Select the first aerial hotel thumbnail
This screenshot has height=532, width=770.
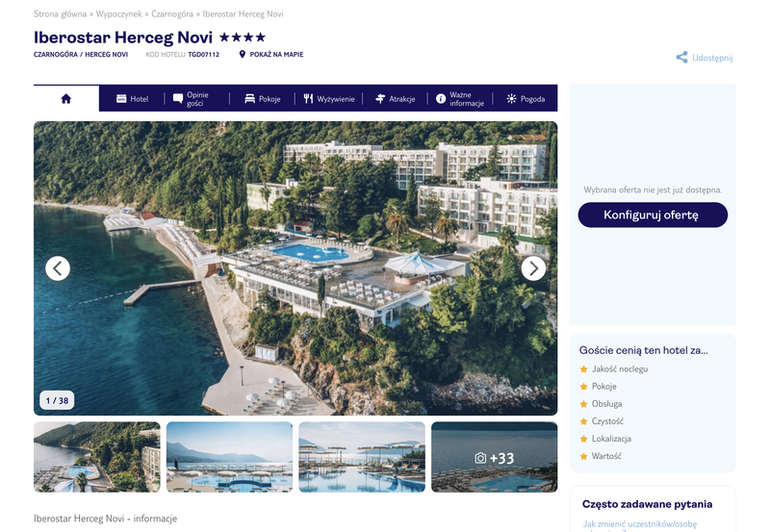pos(97,457)
